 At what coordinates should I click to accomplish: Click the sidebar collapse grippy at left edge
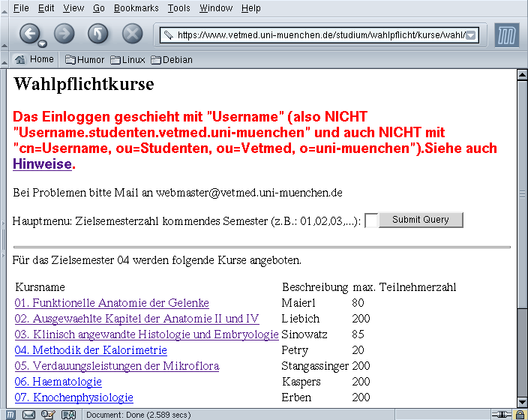(x=3, y=239)
